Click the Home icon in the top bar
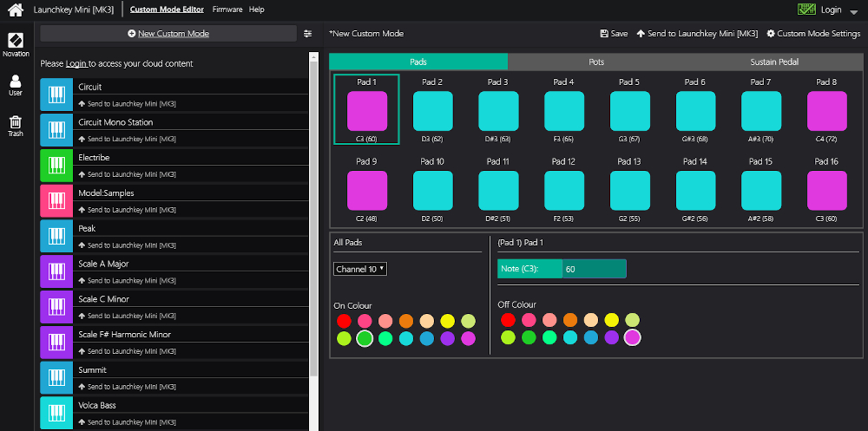The image size is (868, 431). click(x=16, y=10)
